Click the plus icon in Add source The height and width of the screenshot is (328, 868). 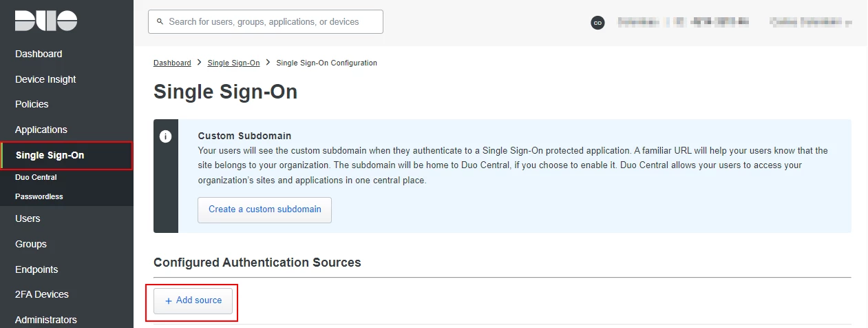pyautogui.click(x=169, y=301)
